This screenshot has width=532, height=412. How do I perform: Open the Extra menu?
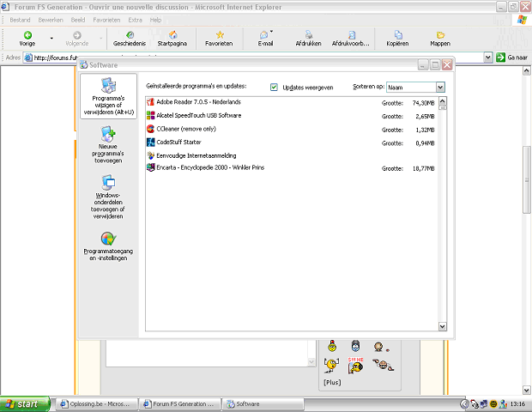pos(135,20)
